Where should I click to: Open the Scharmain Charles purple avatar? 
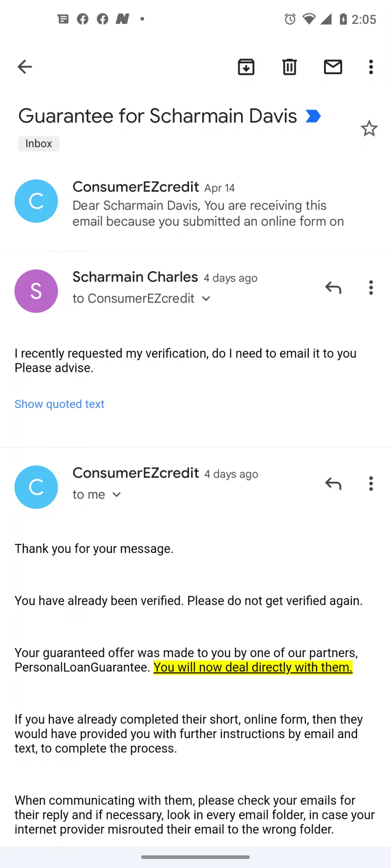(36, 291)
